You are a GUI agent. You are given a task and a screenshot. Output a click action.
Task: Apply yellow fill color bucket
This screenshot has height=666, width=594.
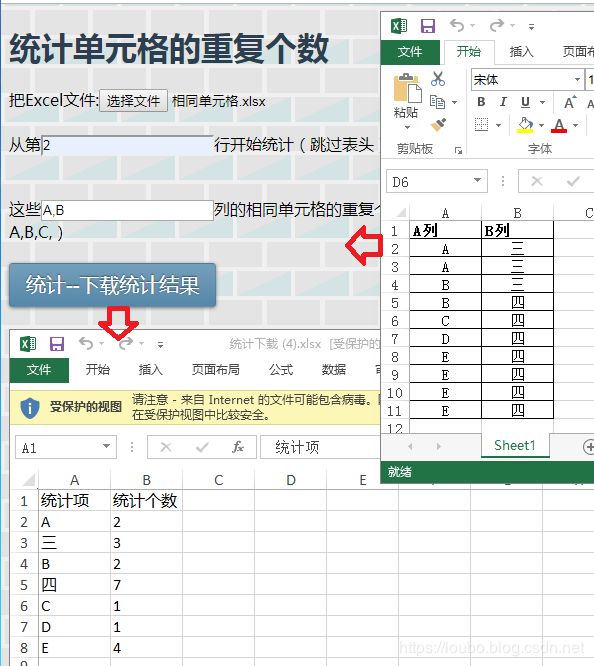pos(525,125)
